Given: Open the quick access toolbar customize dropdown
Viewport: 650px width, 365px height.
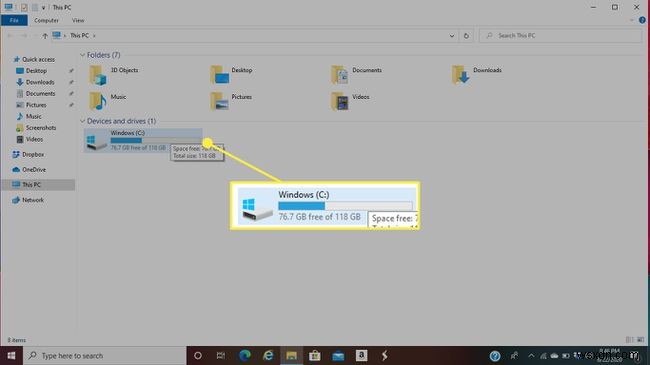Looking at the screenshot, I should 43,7.
